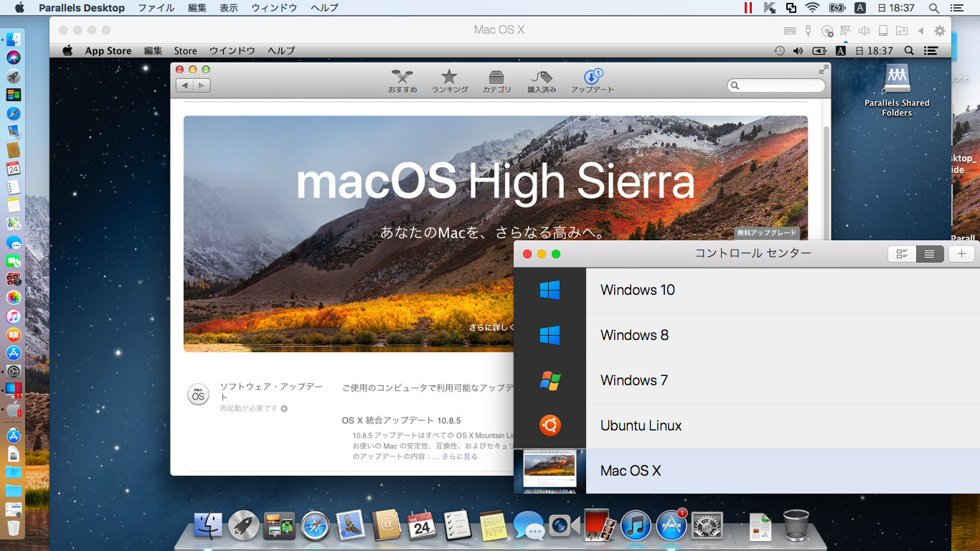Image resolution: width=980 pixels, height=551 pixels.
Task: Open Photo Booth in guest Dock
Action: pyautogui.click(x=600, y=525)
